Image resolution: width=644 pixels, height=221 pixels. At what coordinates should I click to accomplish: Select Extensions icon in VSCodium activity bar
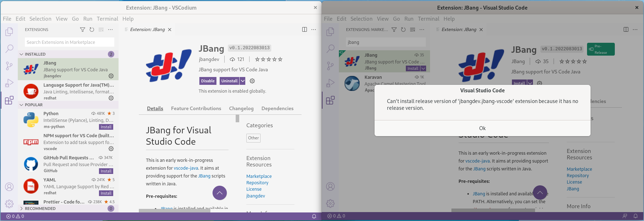pyautogui.click(x=9, y=100)
